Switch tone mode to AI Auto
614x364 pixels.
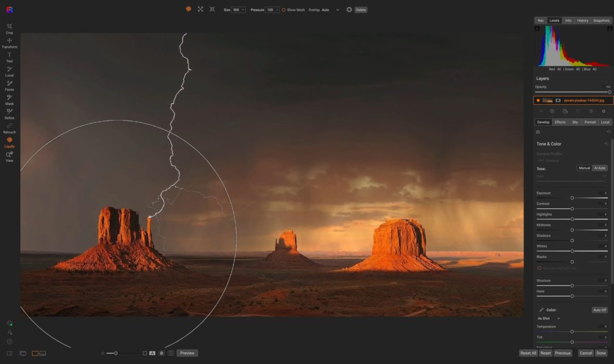(600, 168)
